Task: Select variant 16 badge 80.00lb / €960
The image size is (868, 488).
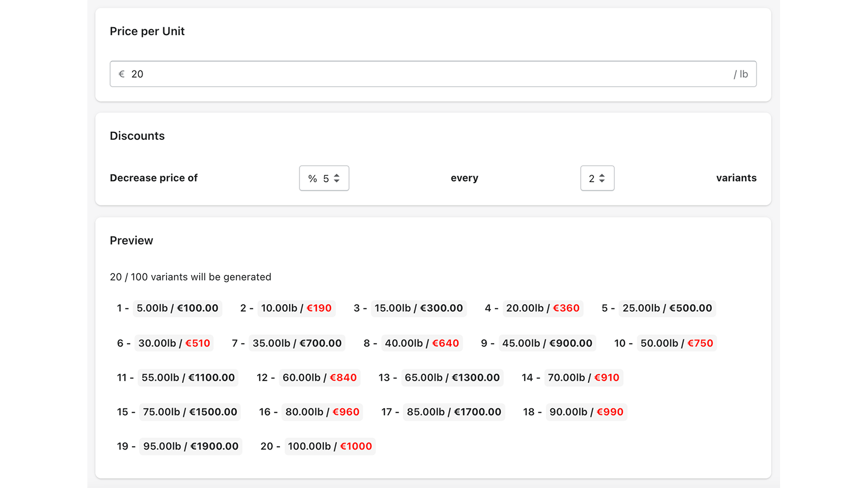Action: [x=322, y=412]
